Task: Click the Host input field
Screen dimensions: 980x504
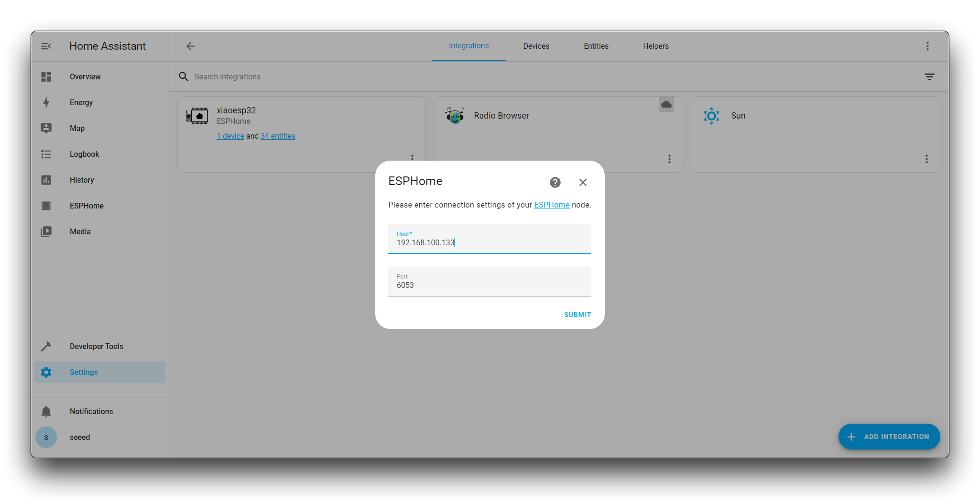Action: click(490, 239)
